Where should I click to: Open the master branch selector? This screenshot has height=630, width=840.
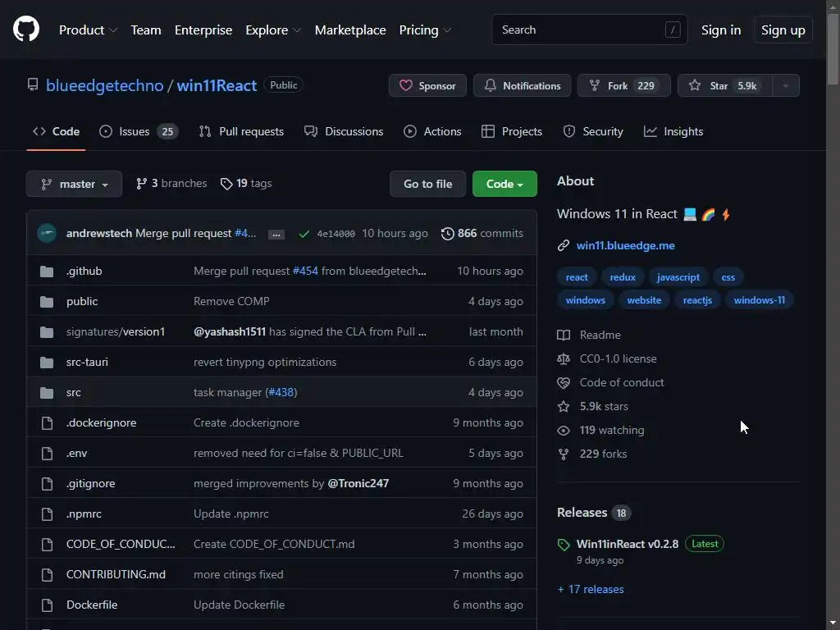pyautogui.click(x=74, y=184)
